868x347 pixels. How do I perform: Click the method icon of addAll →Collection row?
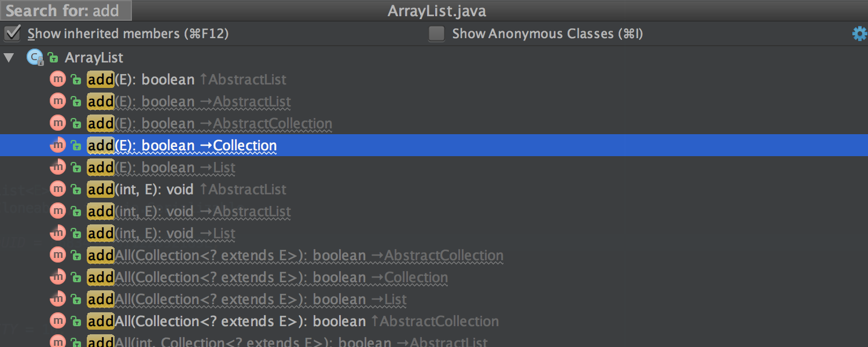58,277
